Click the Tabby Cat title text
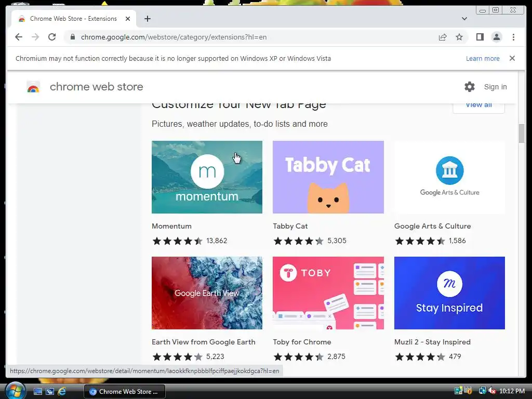 click(x=290, y=226)
